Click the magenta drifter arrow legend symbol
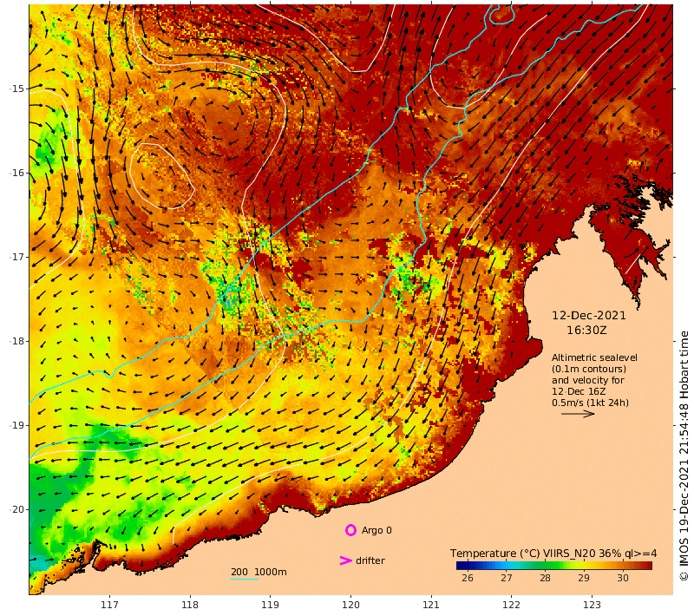694x616 pixels. tap(345, 560)
